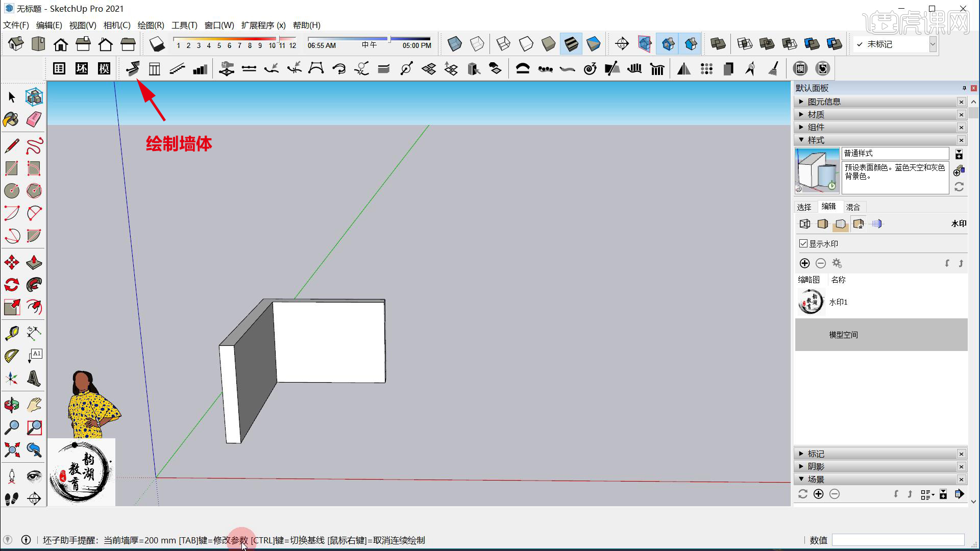Add a scene with plus button

point(818,494)
